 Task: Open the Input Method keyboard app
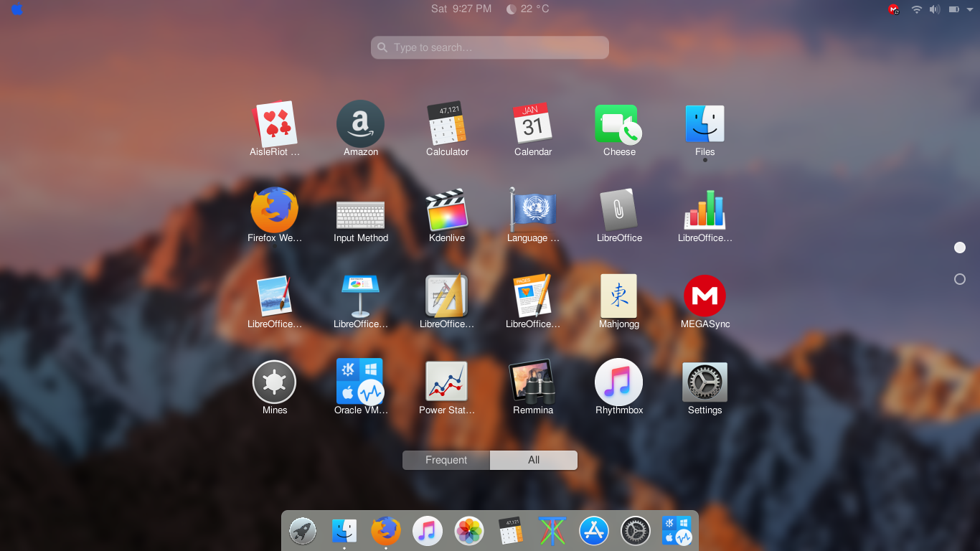[361, 216]
